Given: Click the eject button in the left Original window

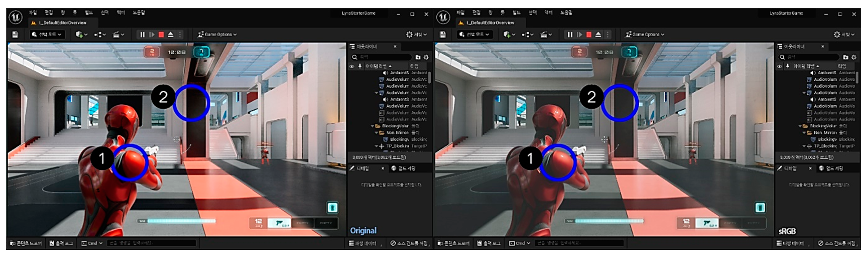Looking at the screenshot, I should coord(170,34).
